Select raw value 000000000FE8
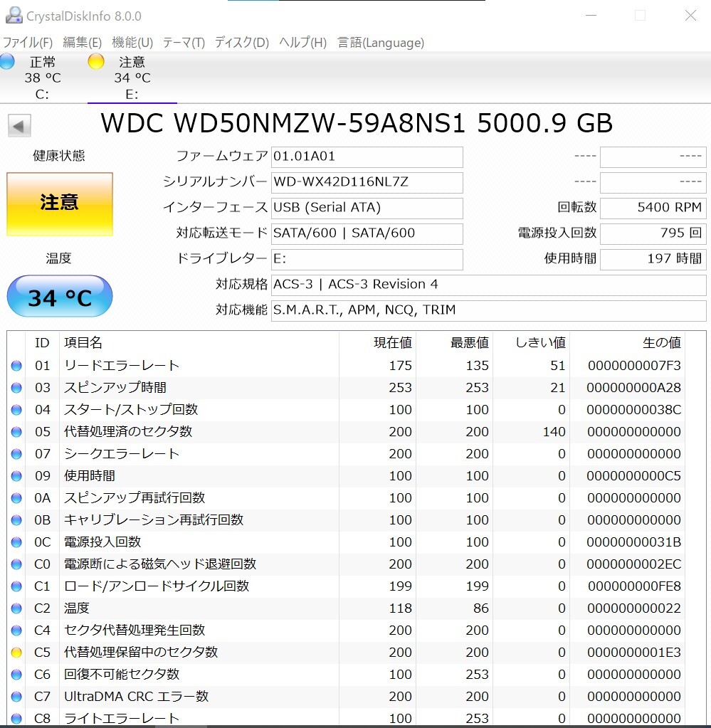Viewport: 711px width, 728px height. coord(634,586)
